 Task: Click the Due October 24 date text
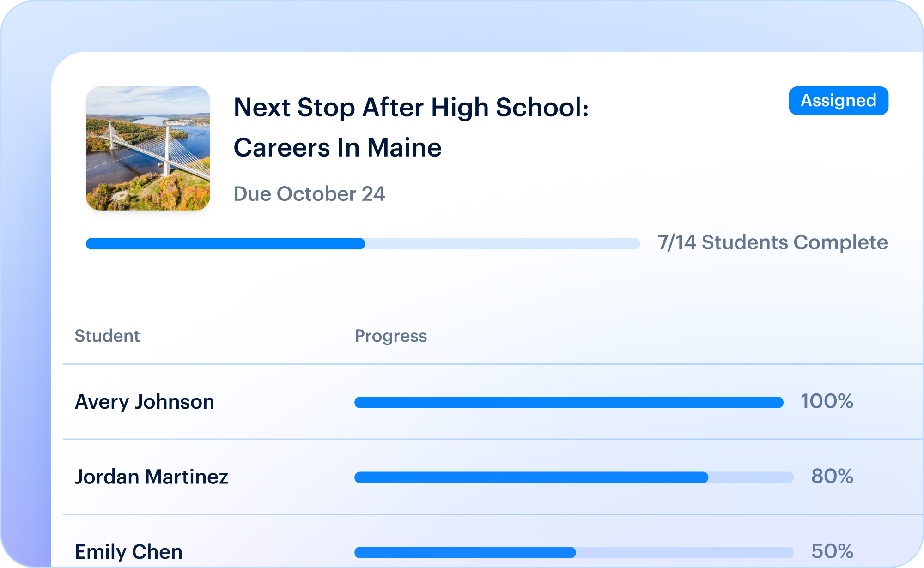309,194
